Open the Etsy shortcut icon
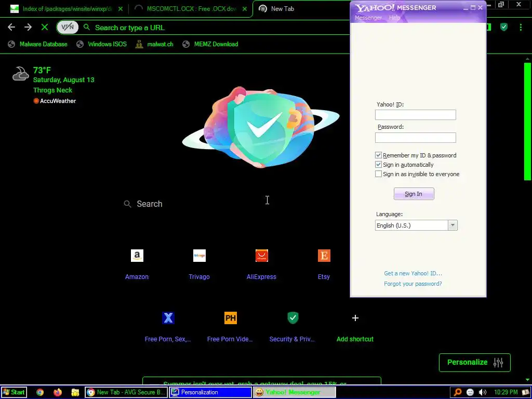532x399 pixels. [324, 256]
